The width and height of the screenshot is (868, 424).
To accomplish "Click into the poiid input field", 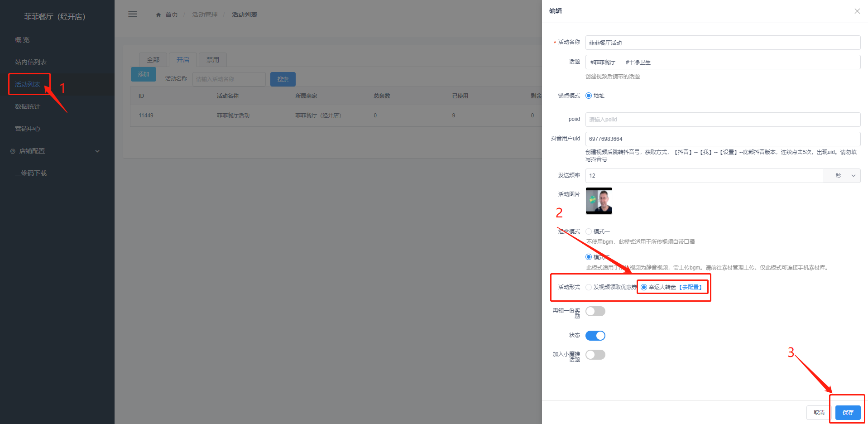I will tap(722, 120).
